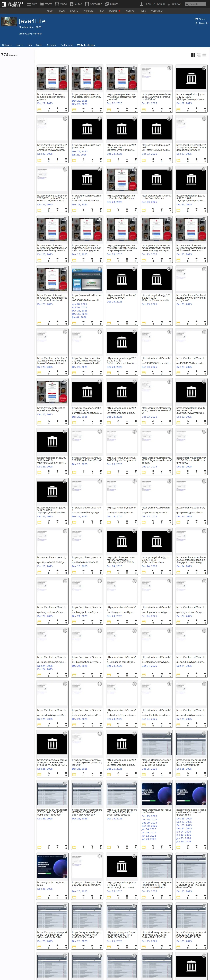Open the Uploads tab
The image size is (210, 980).
tap(7, 45)
